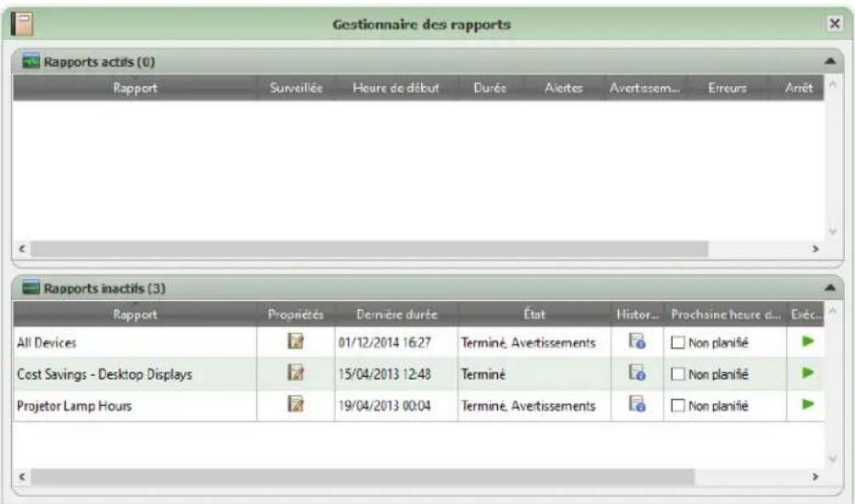This screenshot has height=504, width=855.
Task: Sort active reports by Rapport column
Action: click(x=135, y=88)
